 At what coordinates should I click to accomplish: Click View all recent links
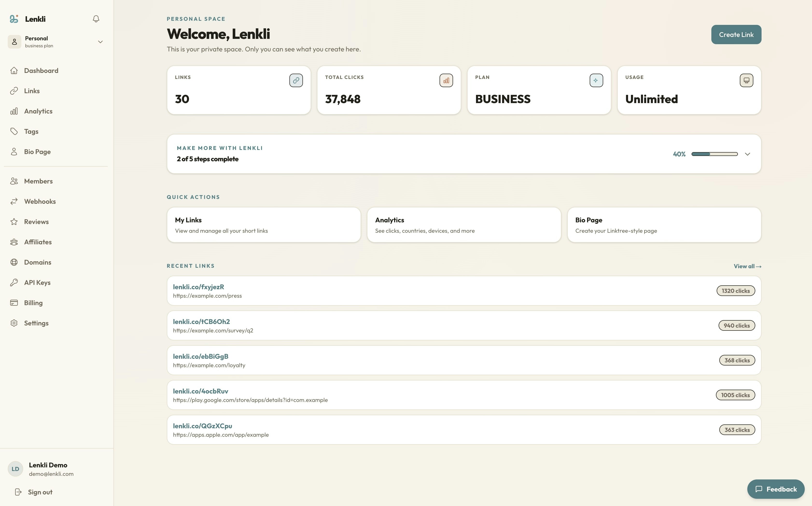coord(747,266)
